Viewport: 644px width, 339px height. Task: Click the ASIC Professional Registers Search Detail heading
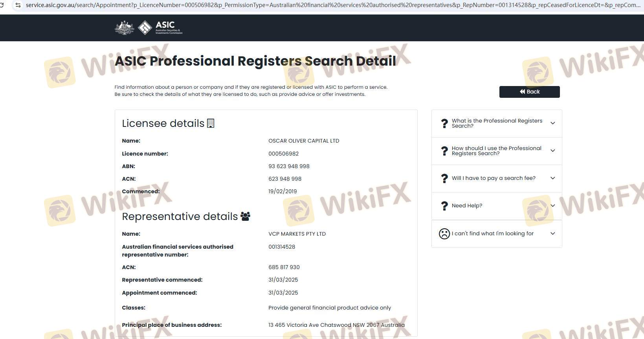coord(255,61)
